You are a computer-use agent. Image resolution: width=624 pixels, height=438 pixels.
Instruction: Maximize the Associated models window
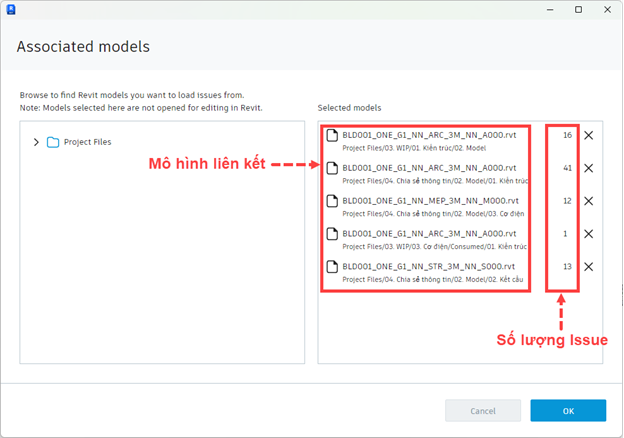click(579, 10)
